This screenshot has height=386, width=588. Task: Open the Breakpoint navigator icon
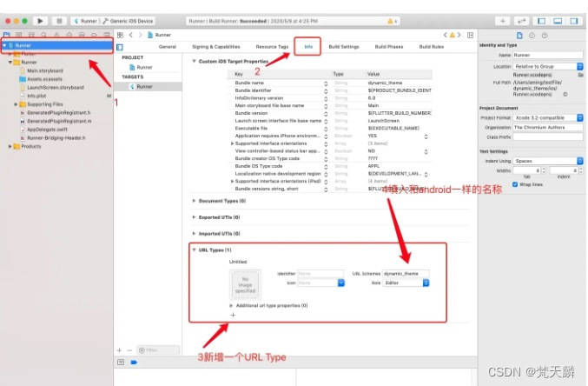(x=94, y=35)
